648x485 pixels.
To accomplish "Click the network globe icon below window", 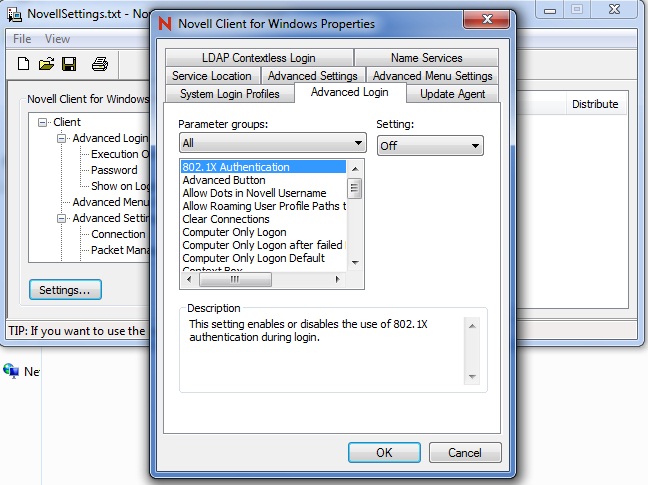I will 11,371.
